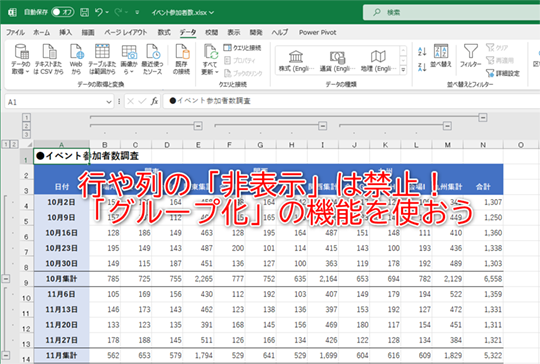Click the 検索 search box
540x364 pixels.
click(451, 12)
